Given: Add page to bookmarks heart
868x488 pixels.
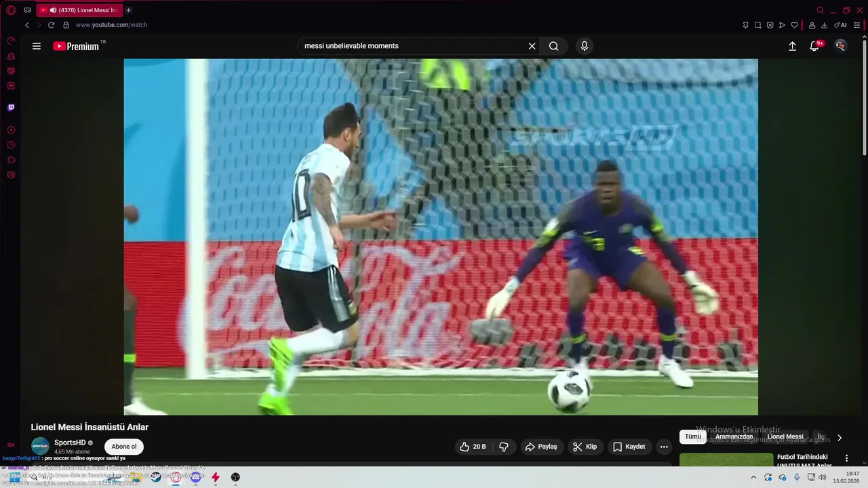Looking at the screenshot, I should point(795,25).
